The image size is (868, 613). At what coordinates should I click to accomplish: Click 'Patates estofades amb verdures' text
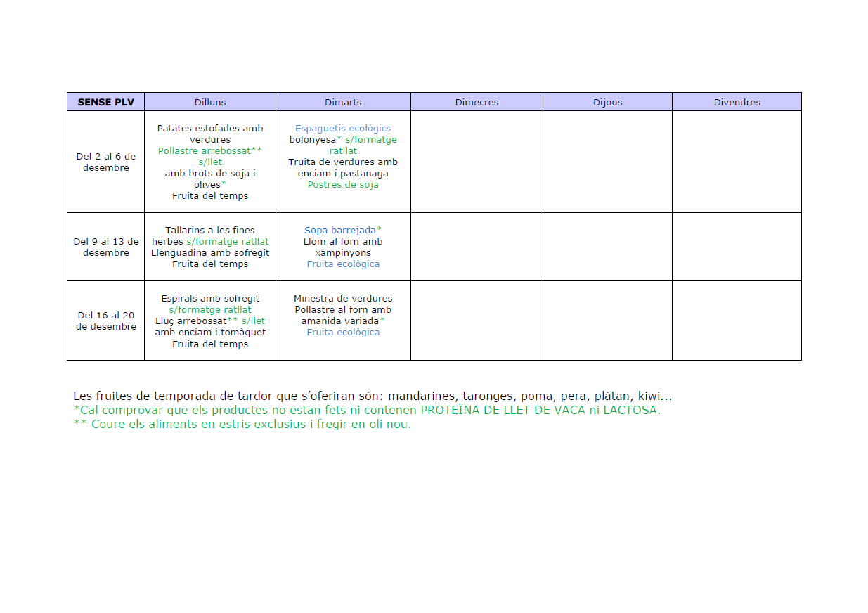[x=210, y=134]
